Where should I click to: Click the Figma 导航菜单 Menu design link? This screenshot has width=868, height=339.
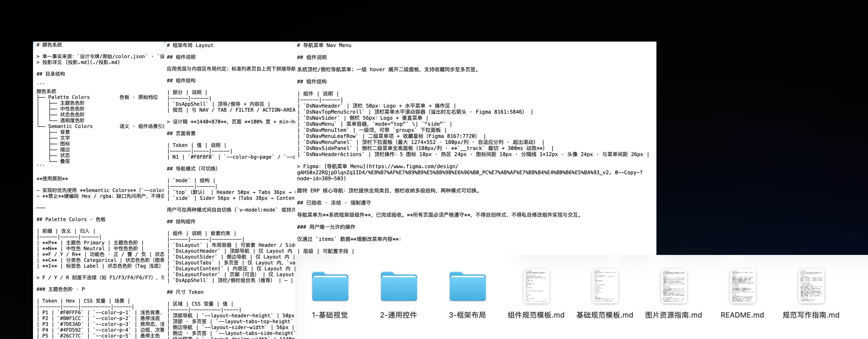(x=470, y=172)
